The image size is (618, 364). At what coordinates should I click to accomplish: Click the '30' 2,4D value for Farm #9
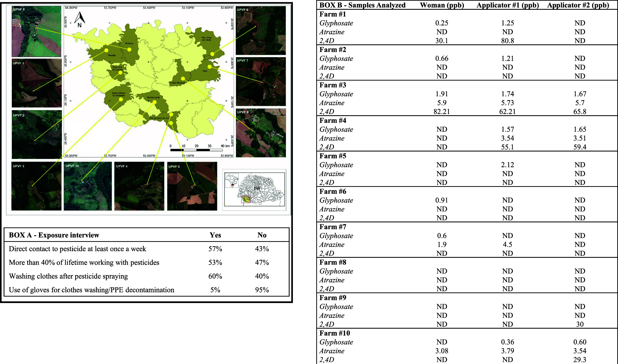(x=580, y=324)
